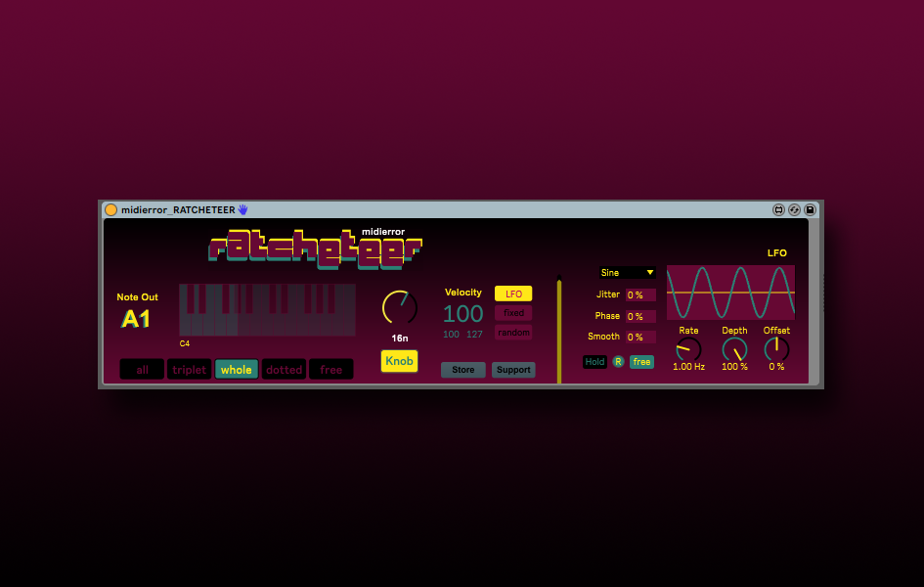Click the round R retrigger button
Screen dimensions: 924x587
tap(618, 362)
